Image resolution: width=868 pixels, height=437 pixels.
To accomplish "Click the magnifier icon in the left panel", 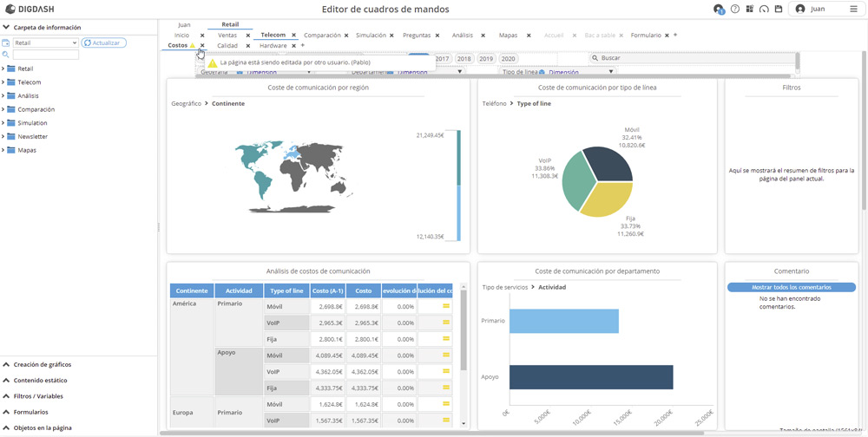I will pyautogui.click(x=5, y=55).
